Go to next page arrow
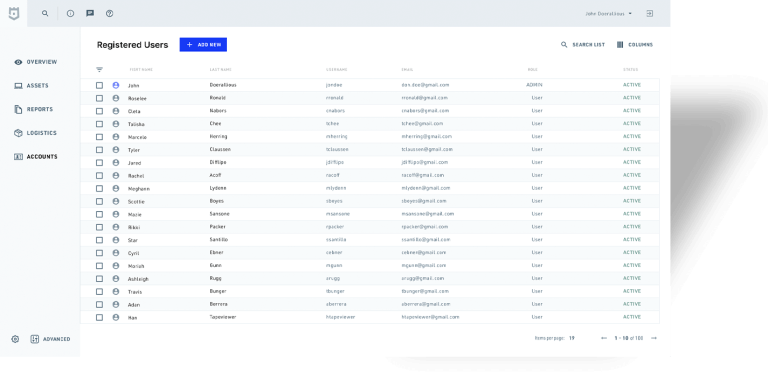The width and height of the screenshot is (768, 380). [654, 338]
